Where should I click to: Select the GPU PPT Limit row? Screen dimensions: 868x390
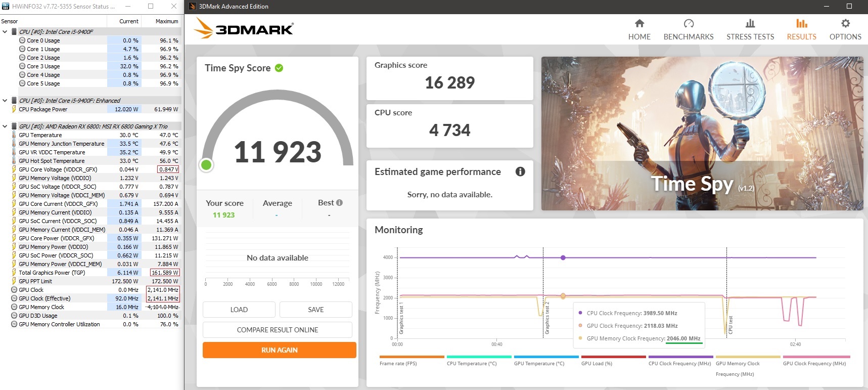click(91, 281)
